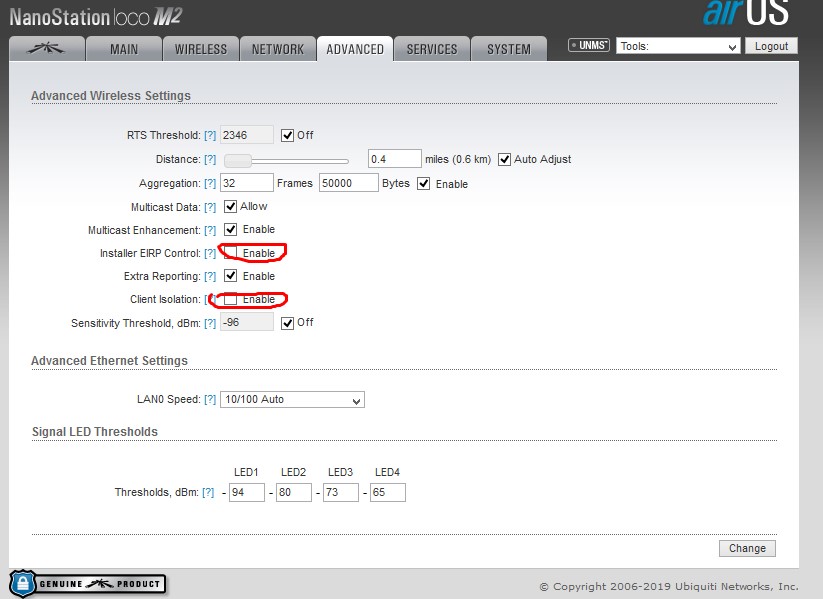The height and width of the screenshot is (599, 823).
Task: Select the ADVANCED tab
Action: (x=355, y=49)
